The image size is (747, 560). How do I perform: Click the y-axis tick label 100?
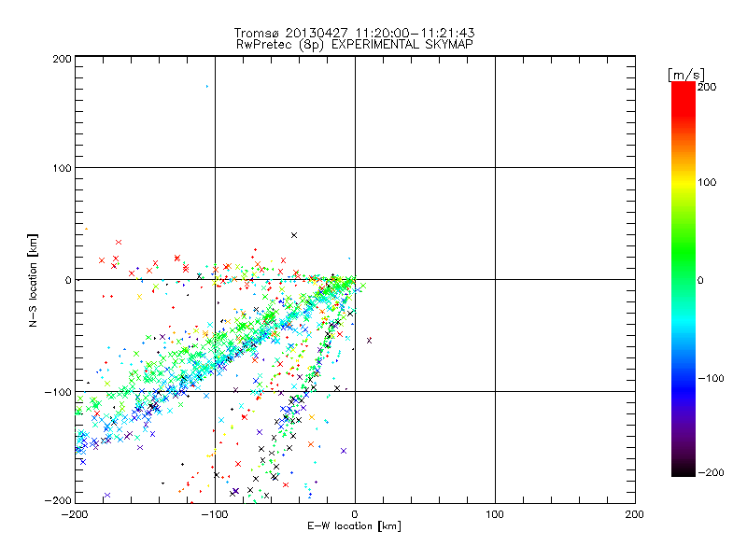[x=63, y=168]
